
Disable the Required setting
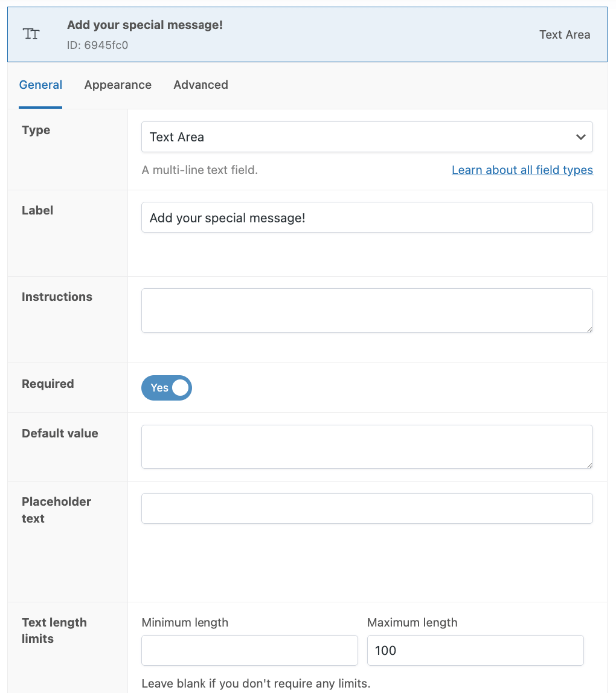[x=167, y=387]
